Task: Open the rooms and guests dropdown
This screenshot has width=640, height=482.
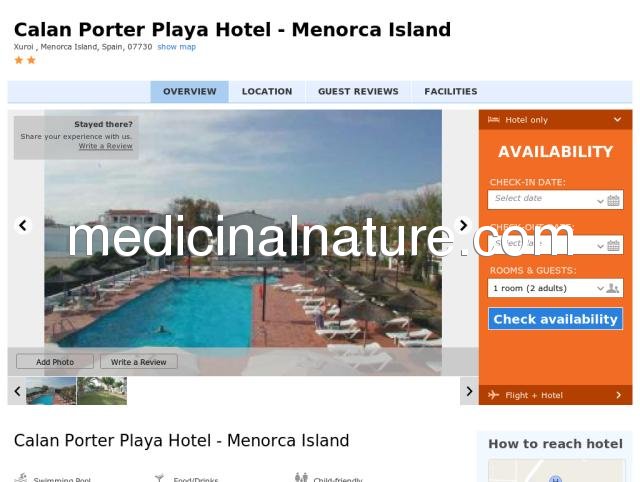Action: point(556,288)
